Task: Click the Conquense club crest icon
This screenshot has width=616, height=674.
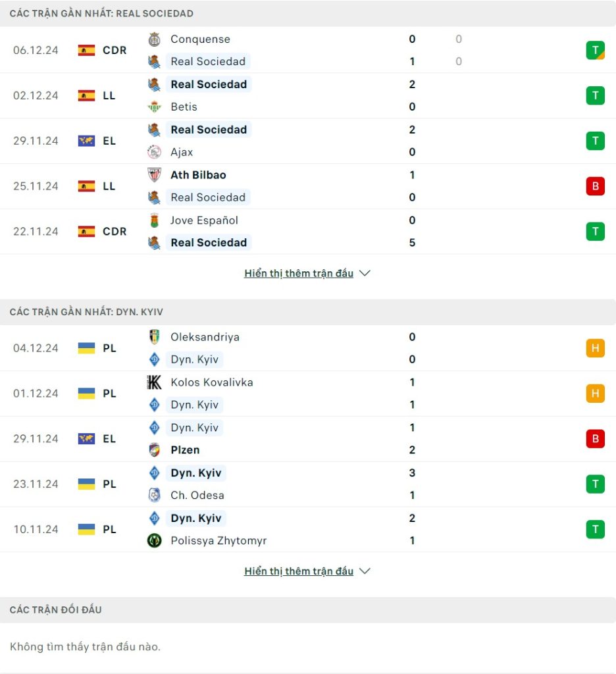Action: [155, 39]
